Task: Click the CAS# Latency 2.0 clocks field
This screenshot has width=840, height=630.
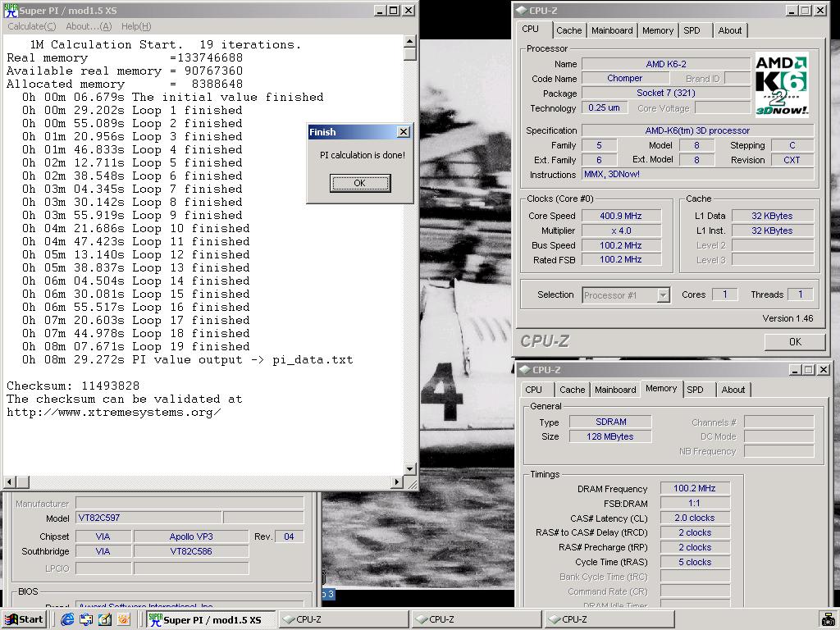Action: (695, 518)
